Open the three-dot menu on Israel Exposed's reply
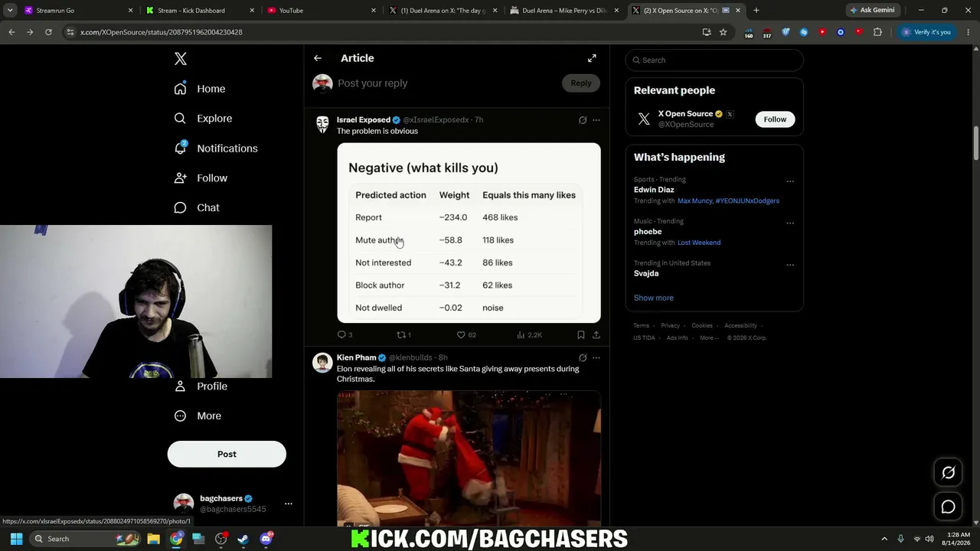 pos(596,120)
